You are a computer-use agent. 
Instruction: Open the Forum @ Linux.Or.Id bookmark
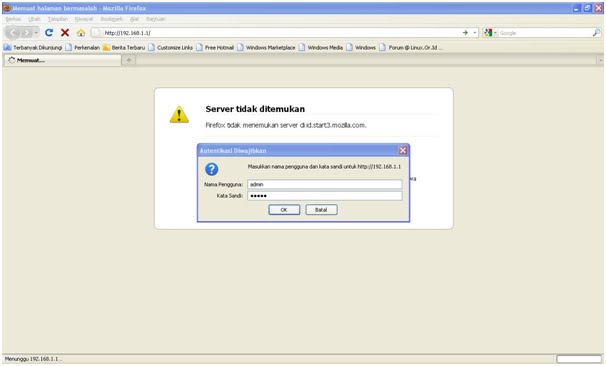(411, 48)
